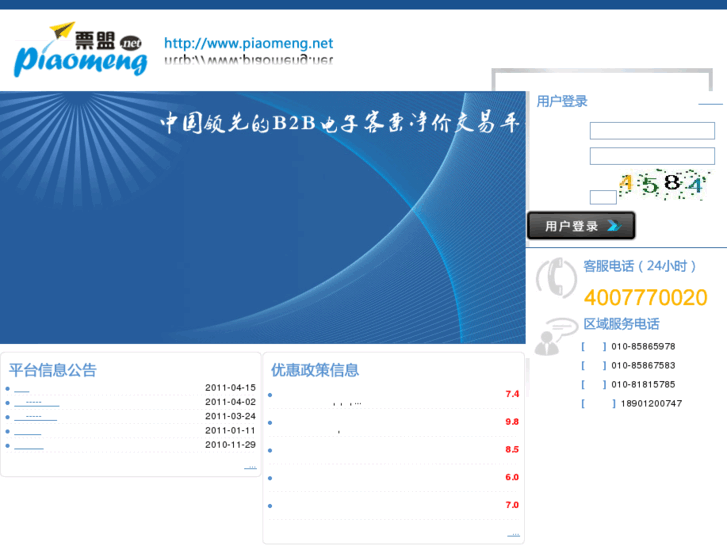Screen dimensions: 727x545
Task: Select phone number 010-85865978
Action: point(643,346)
